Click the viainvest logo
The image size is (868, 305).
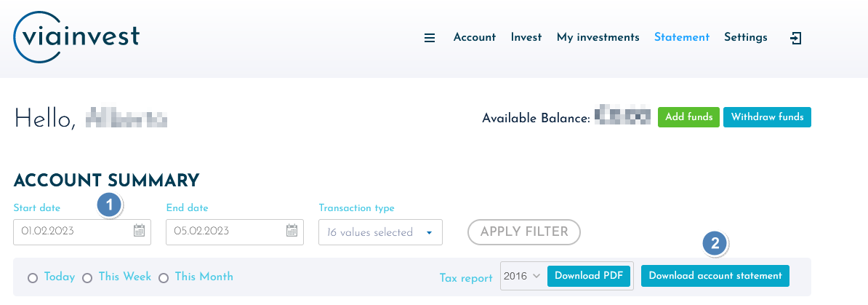[76, 36]
